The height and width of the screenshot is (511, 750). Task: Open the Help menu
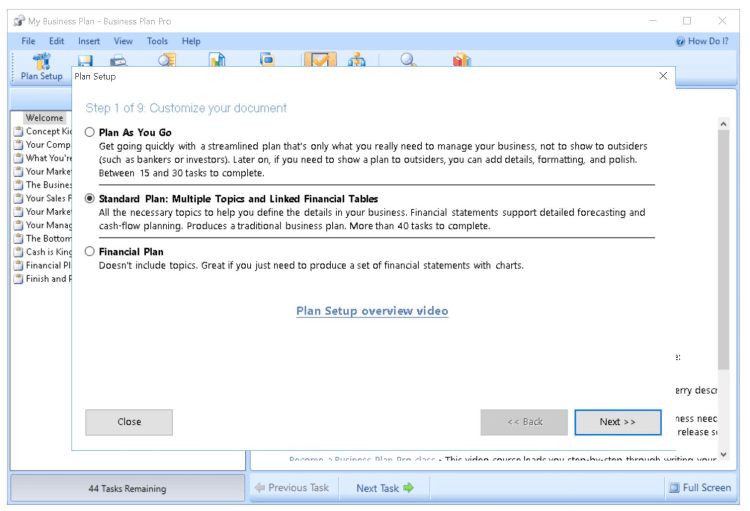(x=191, y=41)
